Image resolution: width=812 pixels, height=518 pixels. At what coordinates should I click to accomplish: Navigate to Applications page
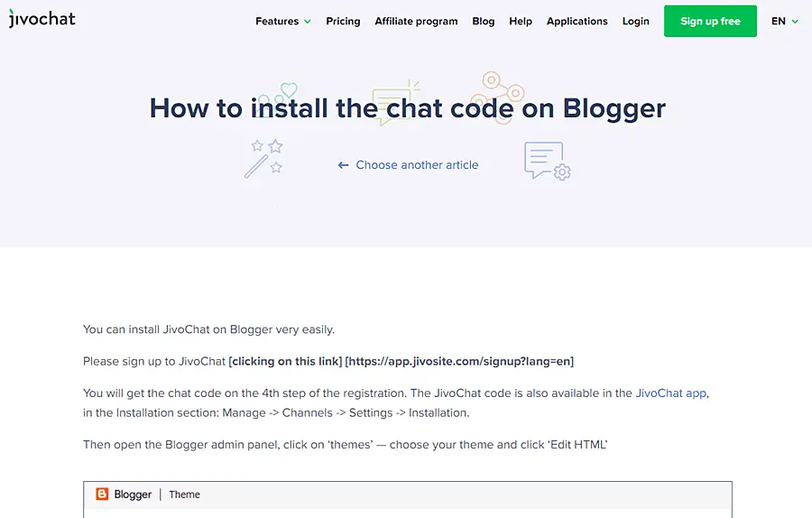point(577,21)
